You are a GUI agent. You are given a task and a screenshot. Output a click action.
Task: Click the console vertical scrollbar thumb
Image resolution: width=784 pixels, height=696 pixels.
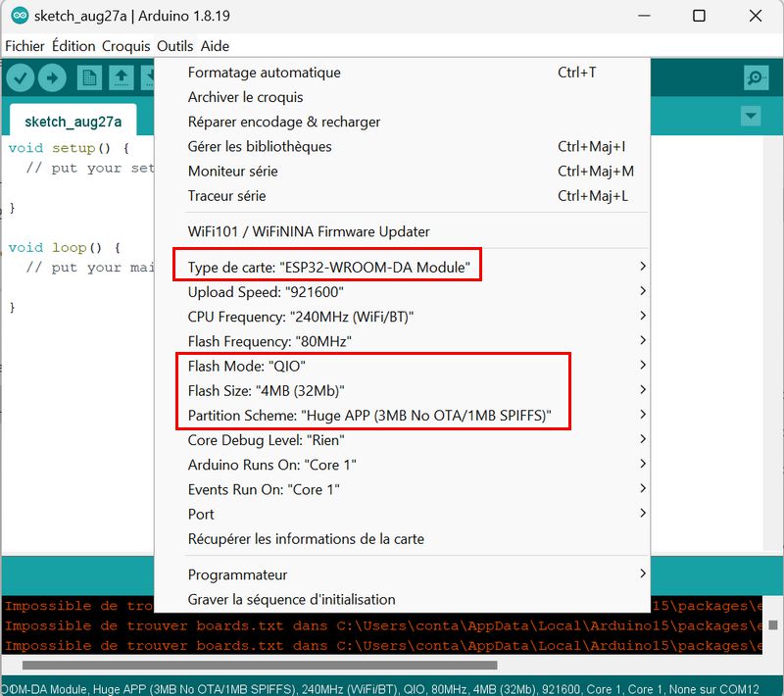click(773, 625)
